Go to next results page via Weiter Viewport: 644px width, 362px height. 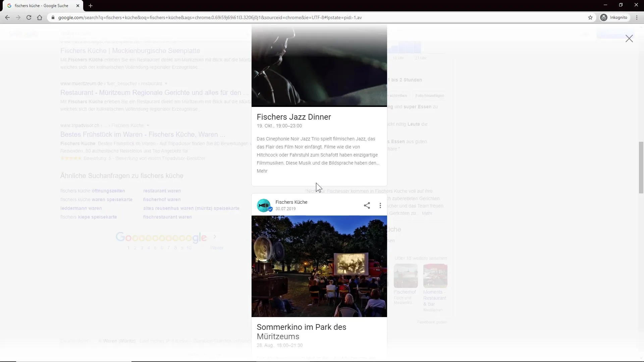pos(217,248)
